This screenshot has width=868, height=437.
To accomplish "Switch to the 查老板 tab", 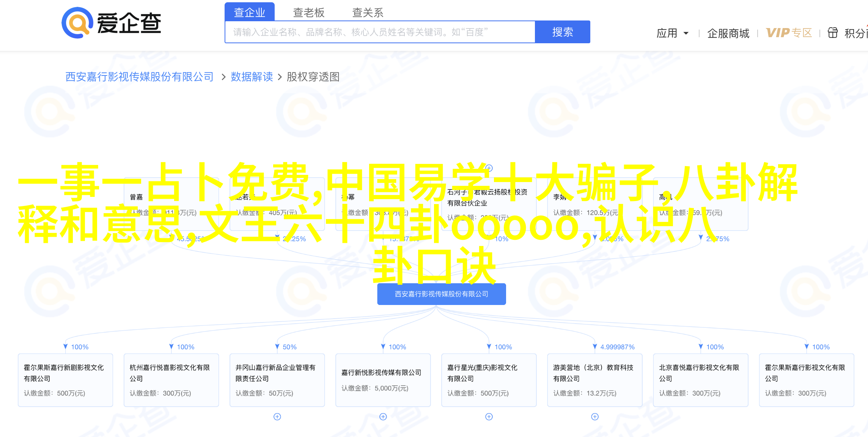I will click(x=308, y=13).
